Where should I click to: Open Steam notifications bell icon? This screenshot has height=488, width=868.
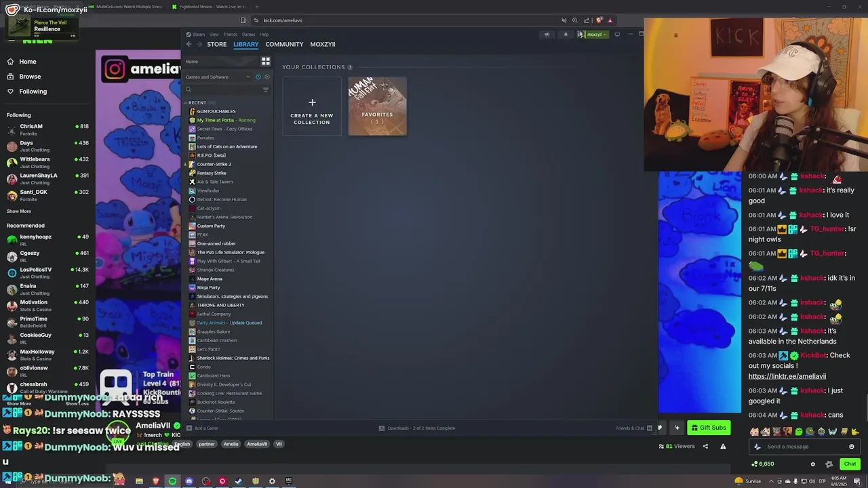[x=566, y=35]
